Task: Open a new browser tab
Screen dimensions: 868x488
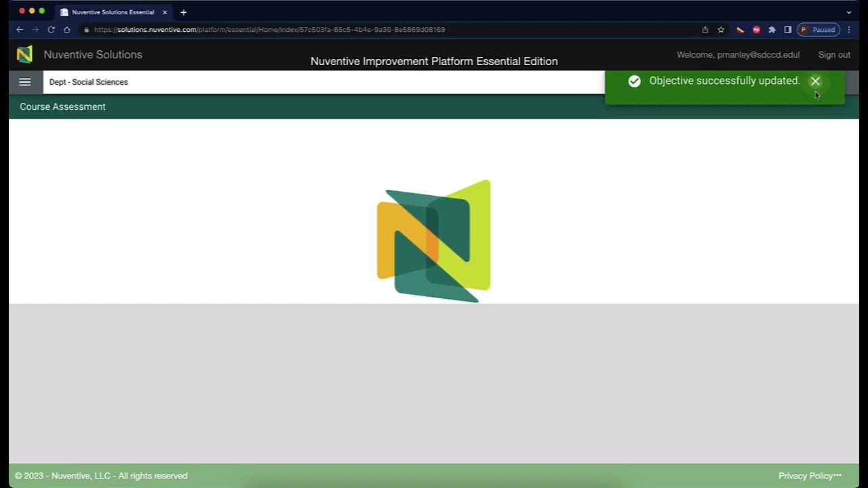Action: pyautogui.click(x=183, y=12)
